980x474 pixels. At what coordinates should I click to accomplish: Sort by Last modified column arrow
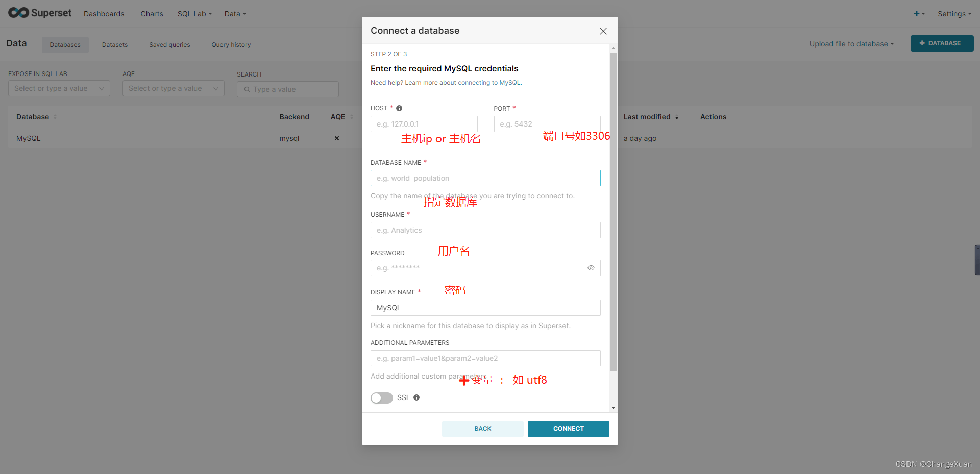[677, 117]
